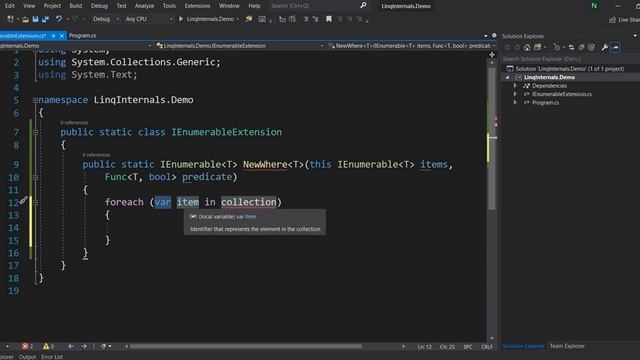Click the predicate parameter on line 10
This screenshot has height=360, width=640.
tap(207, 177)
